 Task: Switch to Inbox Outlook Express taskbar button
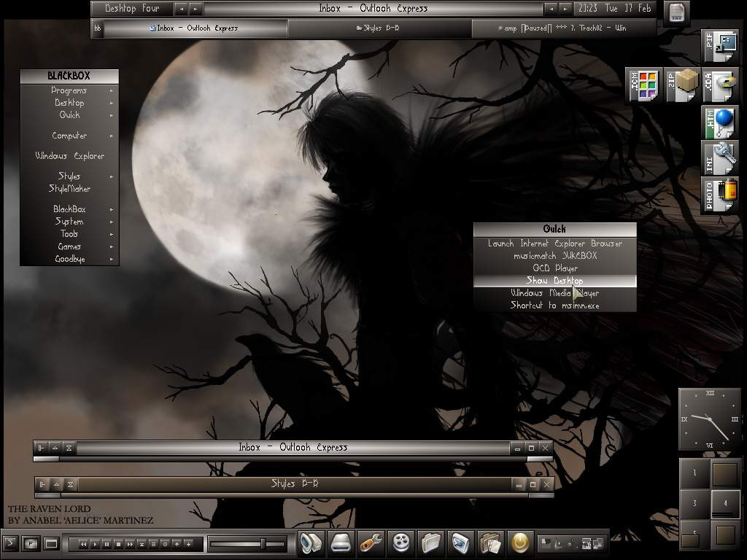tap(196, 28)
